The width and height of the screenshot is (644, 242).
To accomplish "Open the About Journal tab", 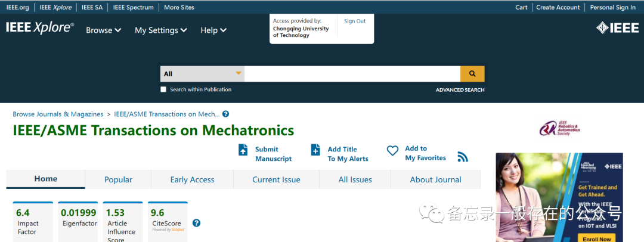I will 436,179.
